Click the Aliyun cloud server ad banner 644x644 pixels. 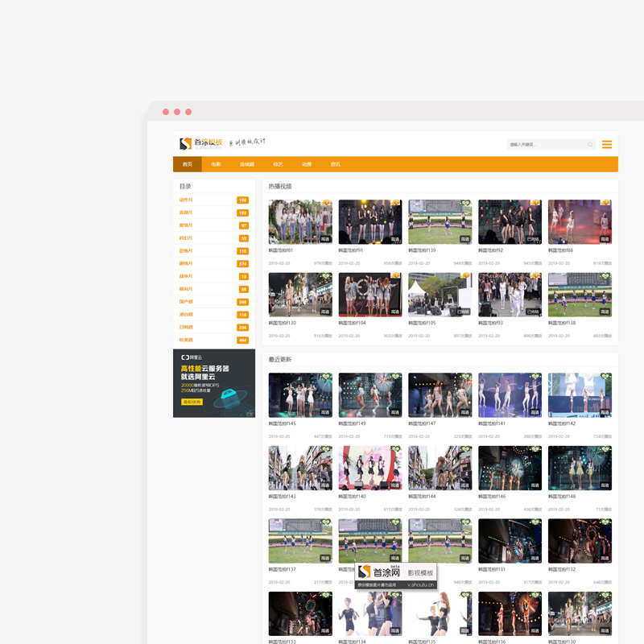click(214, 383)
